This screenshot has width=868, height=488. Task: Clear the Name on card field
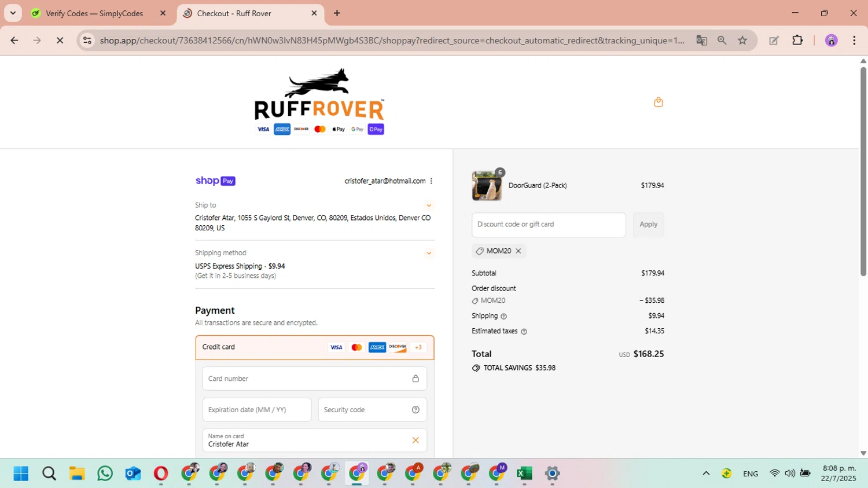[x=415, y=441]
